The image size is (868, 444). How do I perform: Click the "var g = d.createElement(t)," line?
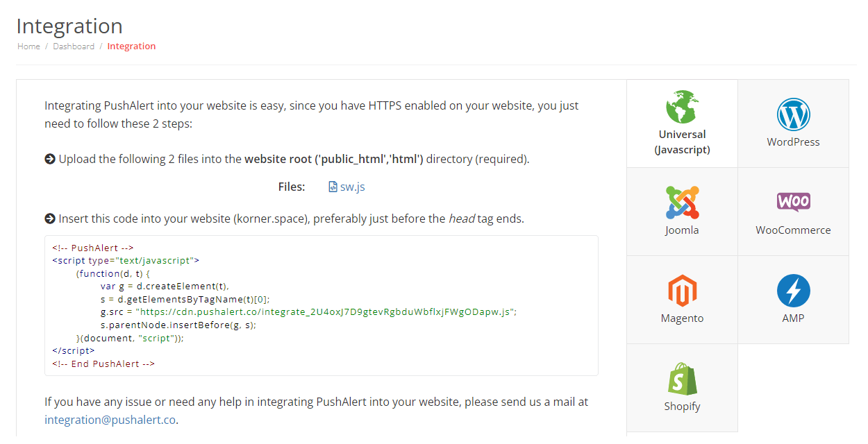[x=165, y=286]
